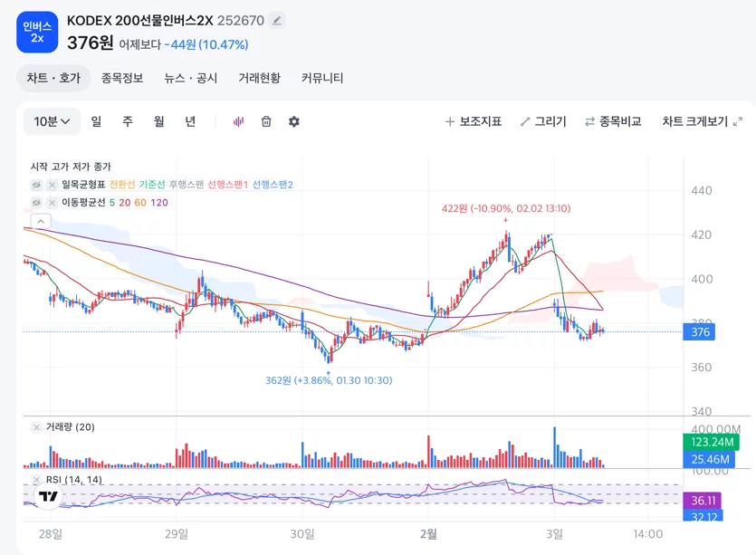Switch to the 종목정보 tab
This screenshot has height=555, width=756.
click(122, 78)
